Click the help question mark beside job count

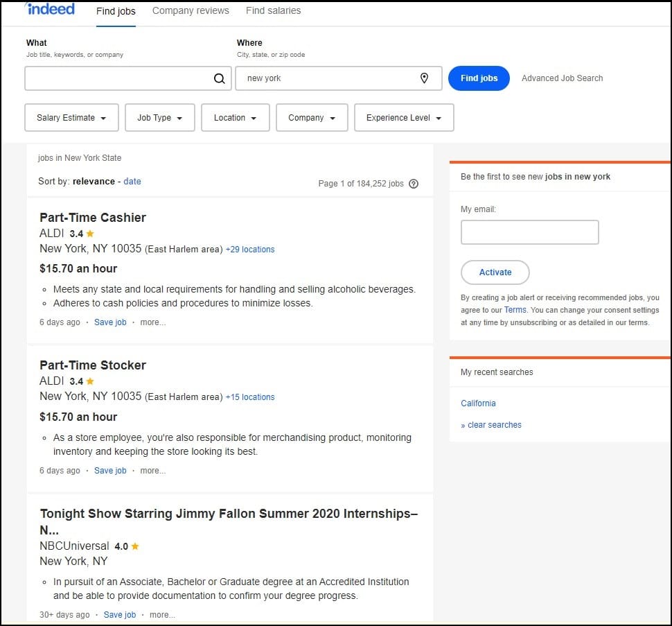(413, 184)
